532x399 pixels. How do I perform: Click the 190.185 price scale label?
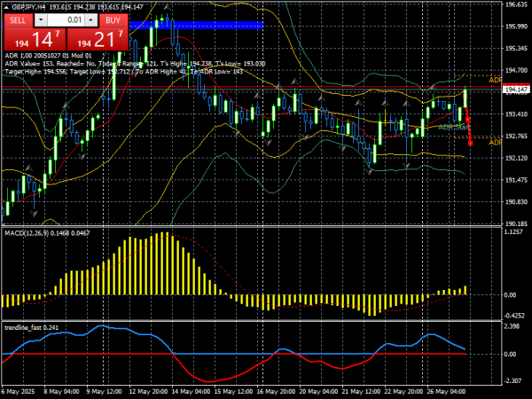(516, 224)
